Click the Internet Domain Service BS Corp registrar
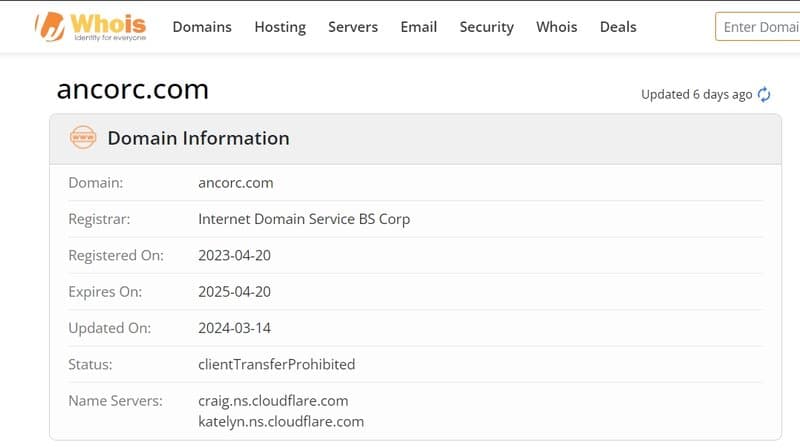Viewport: 800px width, 448px height. click(304, 219)
